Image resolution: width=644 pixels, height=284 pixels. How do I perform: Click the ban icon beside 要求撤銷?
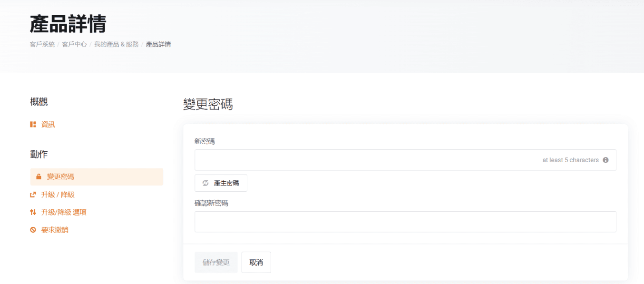(x=33, y=230)
